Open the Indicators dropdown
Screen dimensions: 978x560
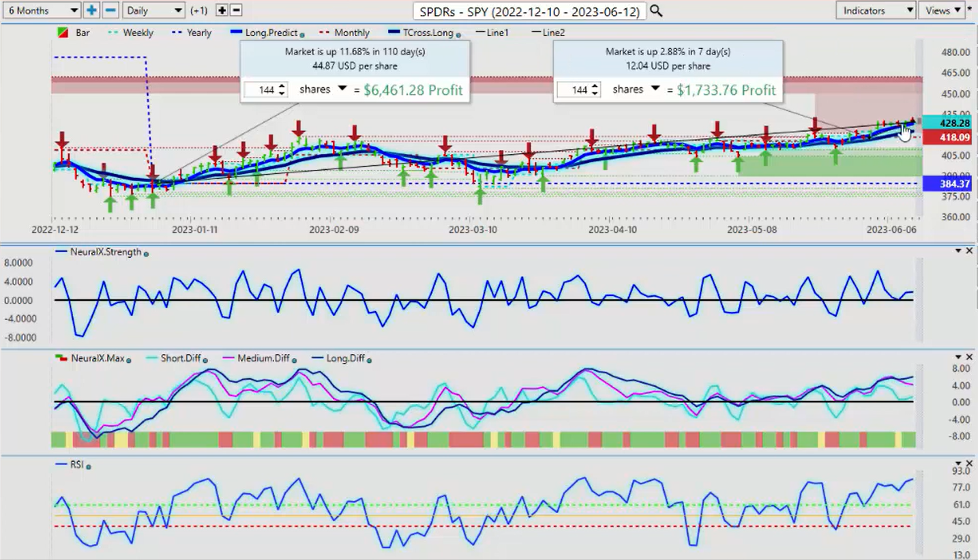(x=876, y=10)
